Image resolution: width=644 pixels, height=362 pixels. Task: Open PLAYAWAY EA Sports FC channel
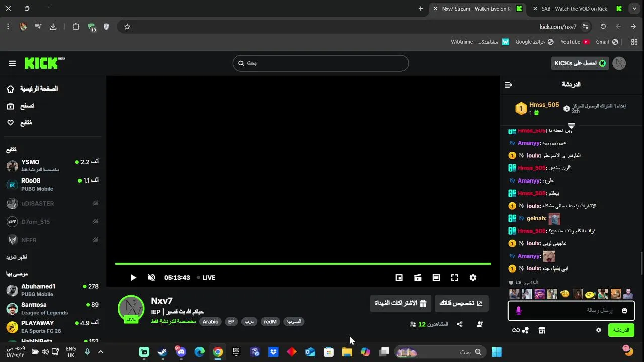pyautogui.click(x=52, y=327)
